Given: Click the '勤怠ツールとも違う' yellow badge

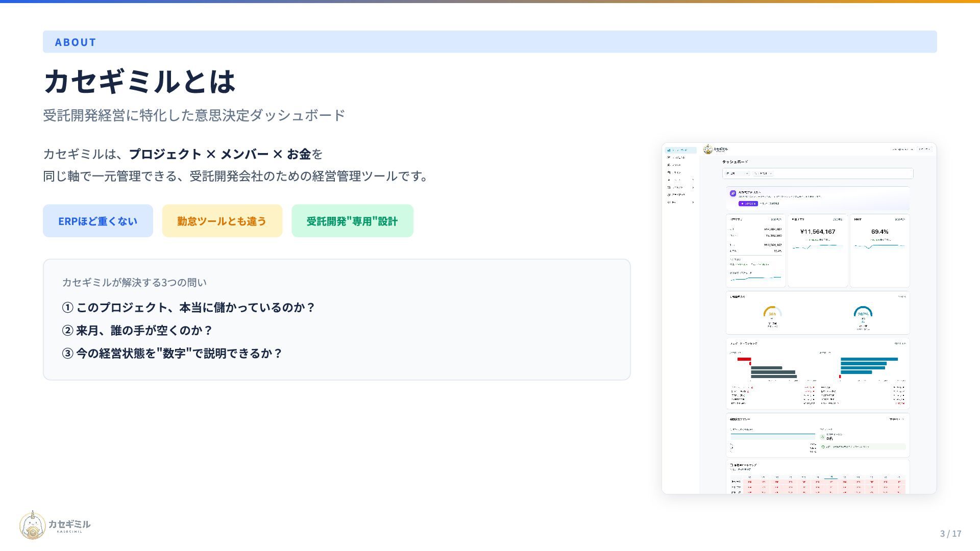Looking at the screenshot, I should (222, 221).
